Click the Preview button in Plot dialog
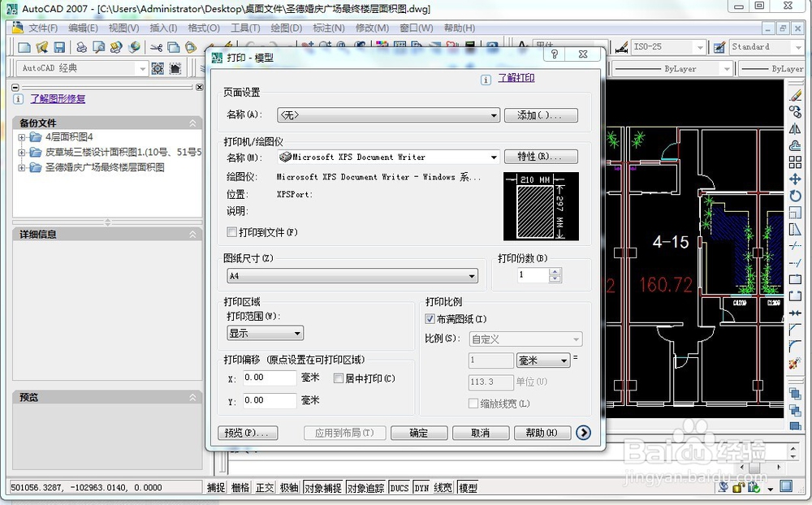The height and width of the screenshot is (505, 812). (248, 433)
